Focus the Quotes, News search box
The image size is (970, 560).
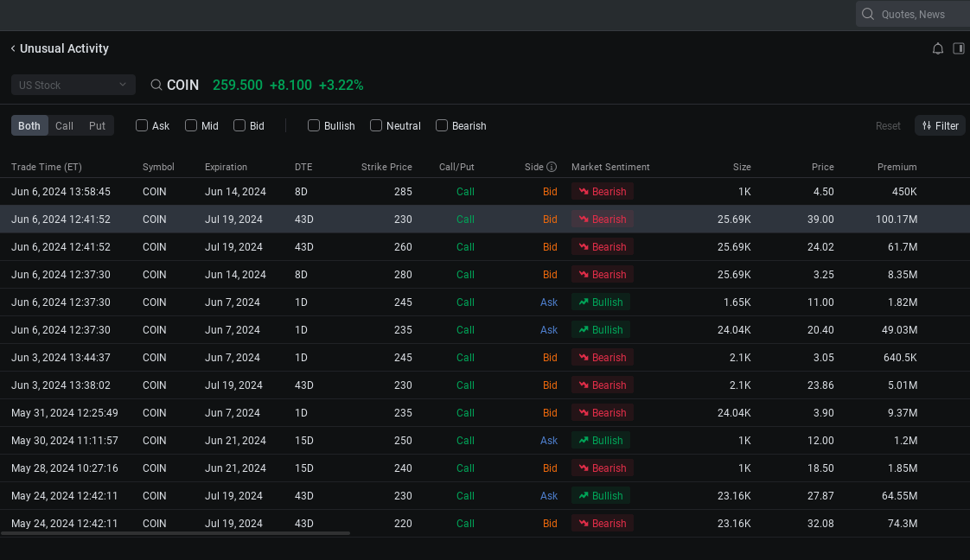(913, 14)
